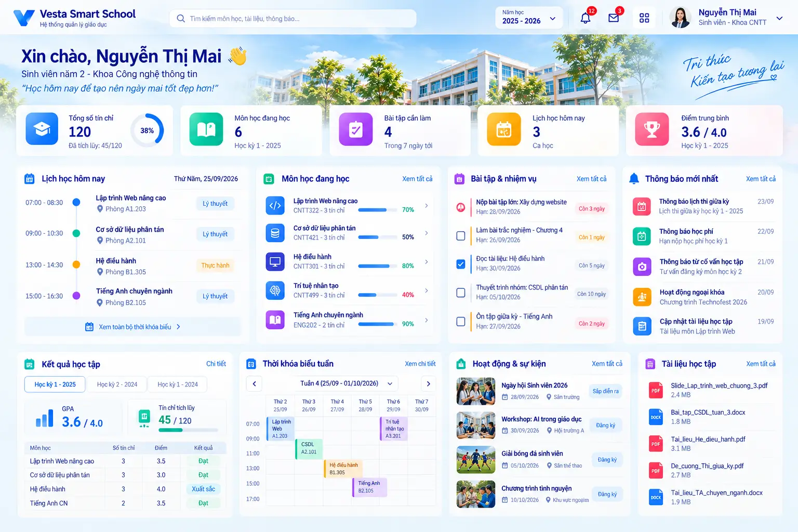Open DOCX icon of Bai_tap_CSDL_tuan_3
798x532 pixels.
(x=656, y=417)
